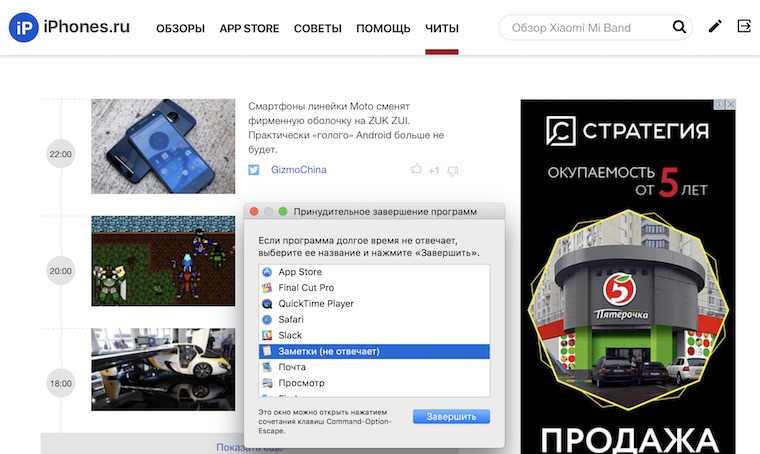Click the Пятёрочка store image in ad
Image resolution: width=760 pixels, height=454 pixels.
628,310
